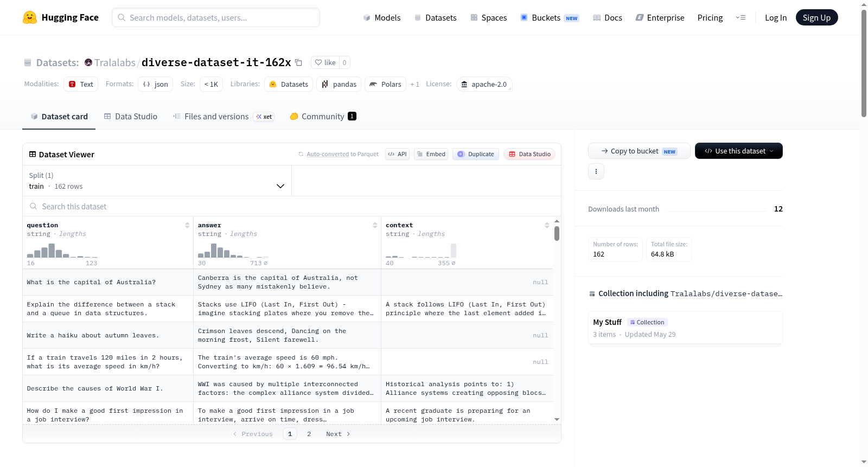
Task: Click the three-dot options button
Action: pyautogui.click(x=596, y=171)
